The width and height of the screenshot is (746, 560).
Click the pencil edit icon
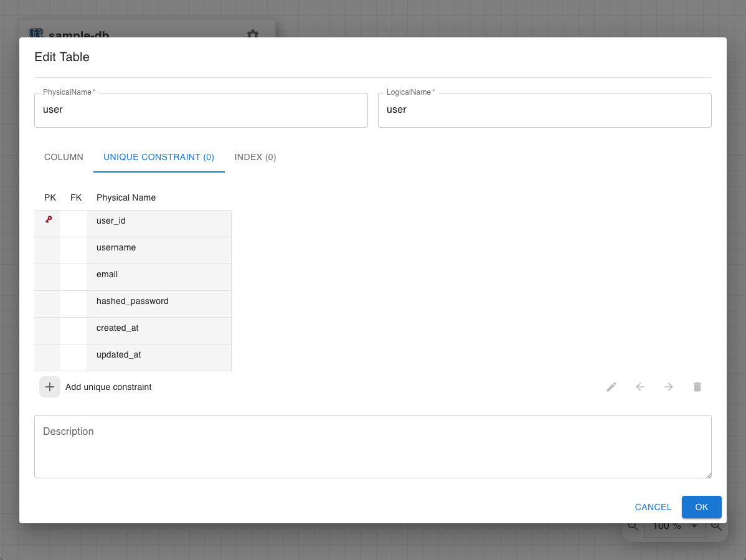(611, 387)
